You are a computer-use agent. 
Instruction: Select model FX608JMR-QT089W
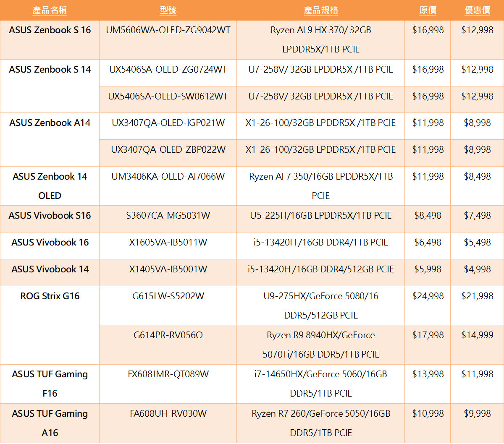point(168,374)
